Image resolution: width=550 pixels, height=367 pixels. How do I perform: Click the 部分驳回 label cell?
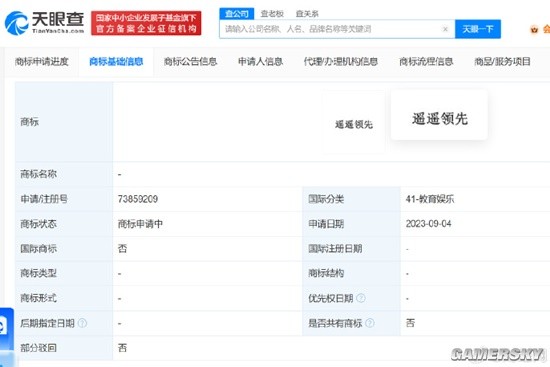(64, 348)
